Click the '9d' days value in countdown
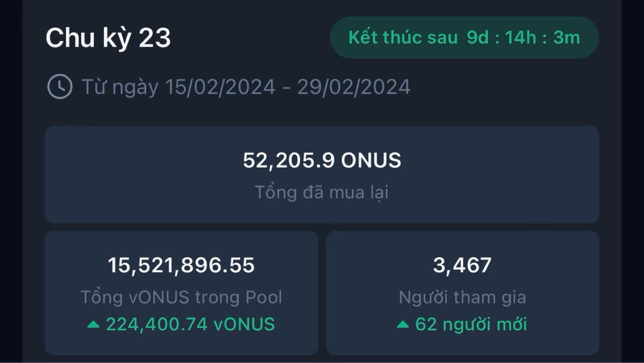 click(478, 37)
